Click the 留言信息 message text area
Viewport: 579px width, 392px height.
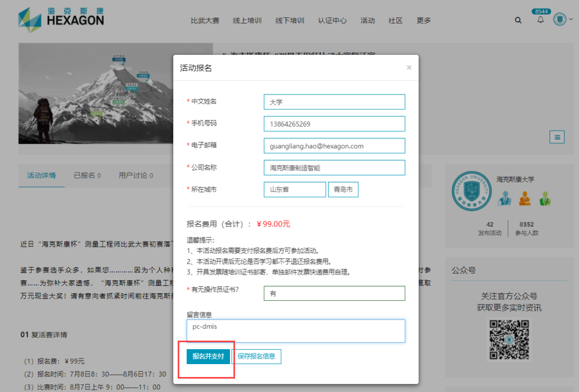[x=295, y=331]
